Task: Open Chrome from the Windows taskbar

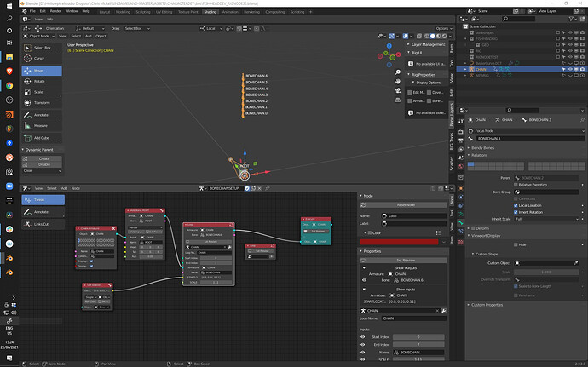Action: coord(9,85)
